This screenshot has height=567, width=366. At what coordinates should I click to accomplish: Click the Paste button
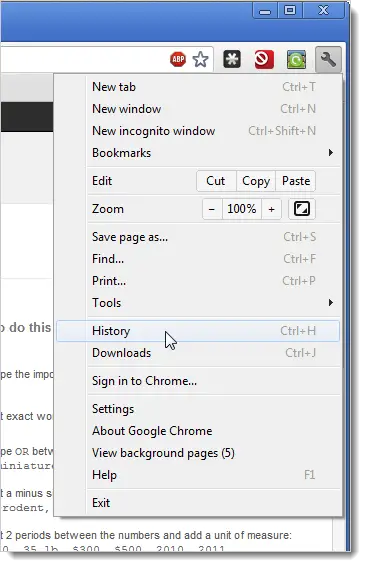click(x=296, y=181)
